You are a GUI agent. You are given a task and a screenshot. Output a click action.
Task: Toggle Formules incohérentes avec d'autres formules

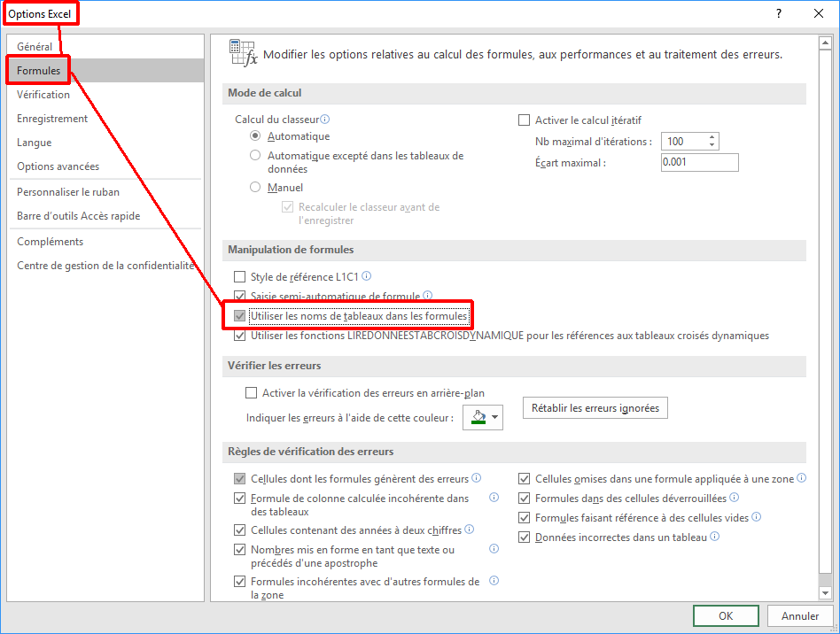pyautogui.click(x=240, y=582)
